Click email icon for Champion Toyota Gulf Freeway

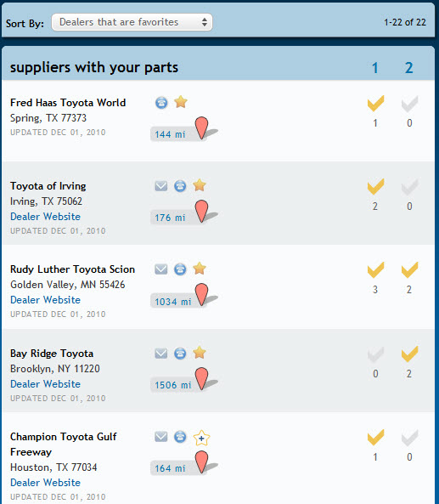(x=161, y=437)
